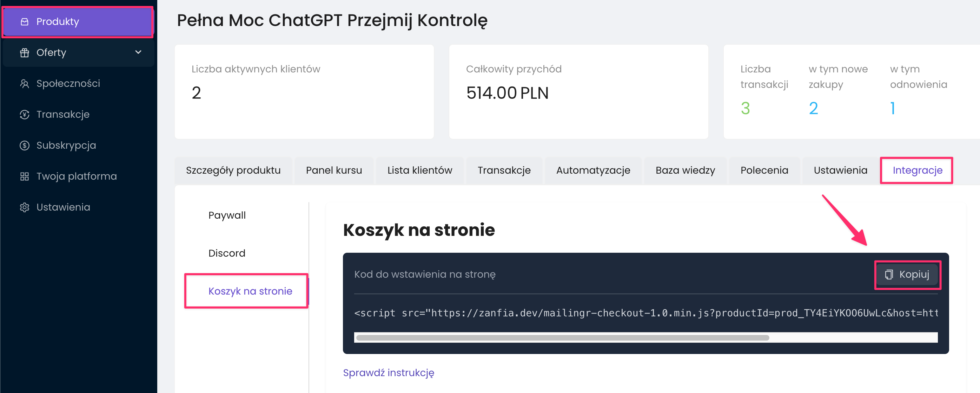Image resolution: width=980 pixels, height=393 pixels.
Task: Click the Społeczności people icon
Action: (25, 84)
